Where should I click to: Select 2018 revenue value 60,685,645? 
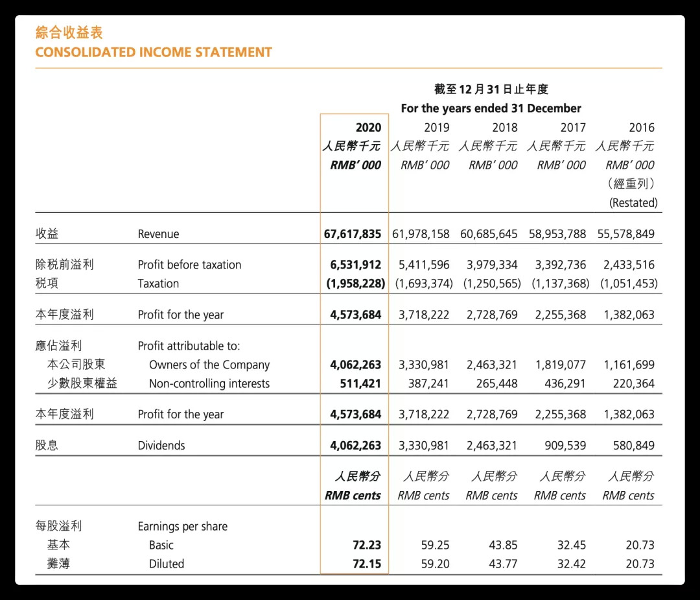coord(489,234)
